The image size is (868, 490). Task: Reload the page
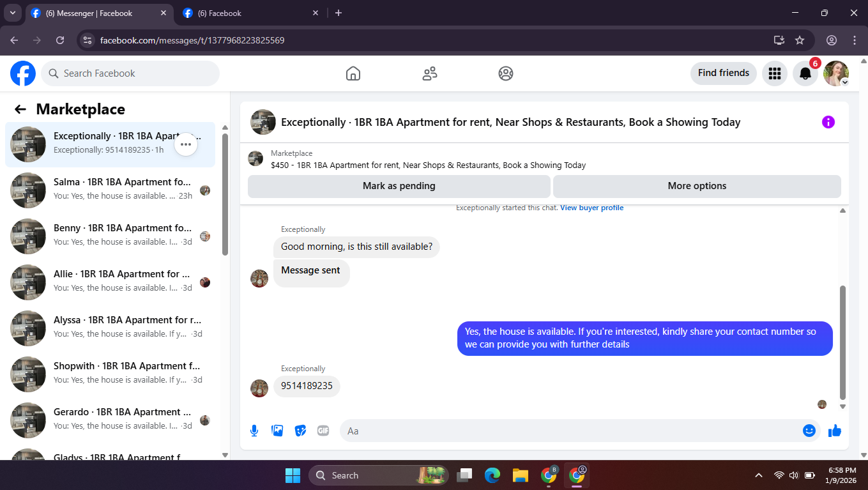click(x=60, y=40)
